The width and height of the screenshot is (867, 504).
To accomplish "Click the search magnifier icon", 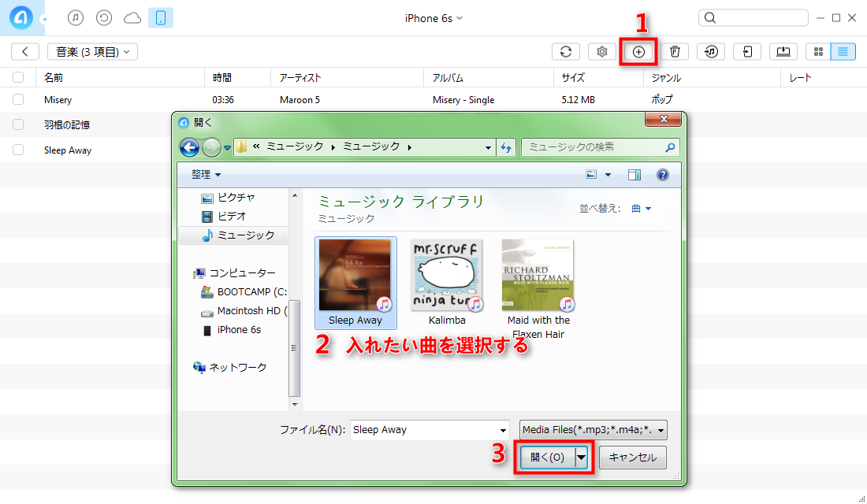I will (710, 18).
